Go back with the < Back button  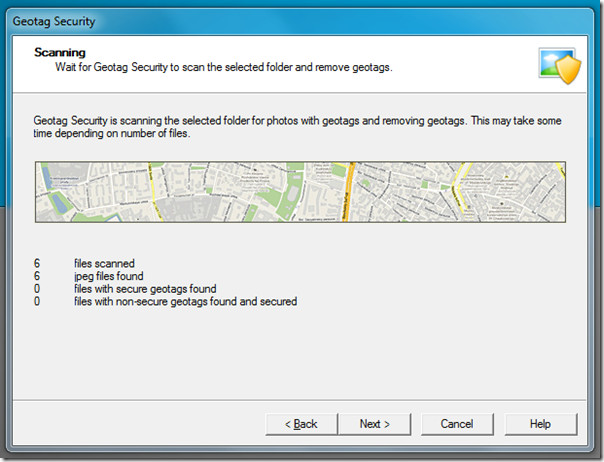(x=301, y=424)
